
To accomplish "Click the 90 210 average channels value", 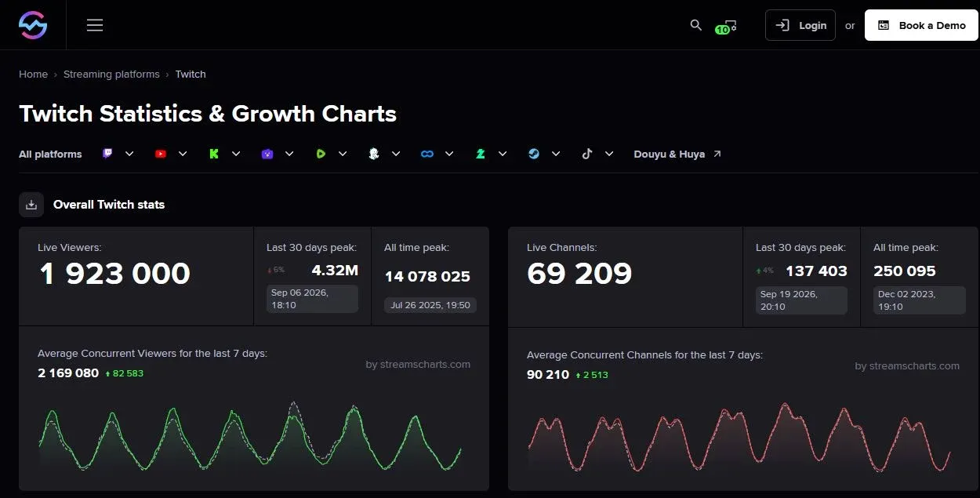I will [548, 375].
